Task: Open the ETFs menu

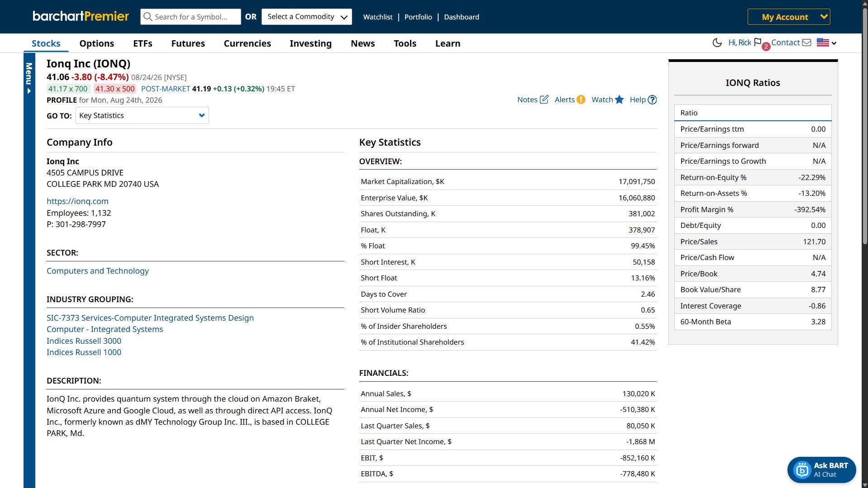Action: (x=143, y=43)
